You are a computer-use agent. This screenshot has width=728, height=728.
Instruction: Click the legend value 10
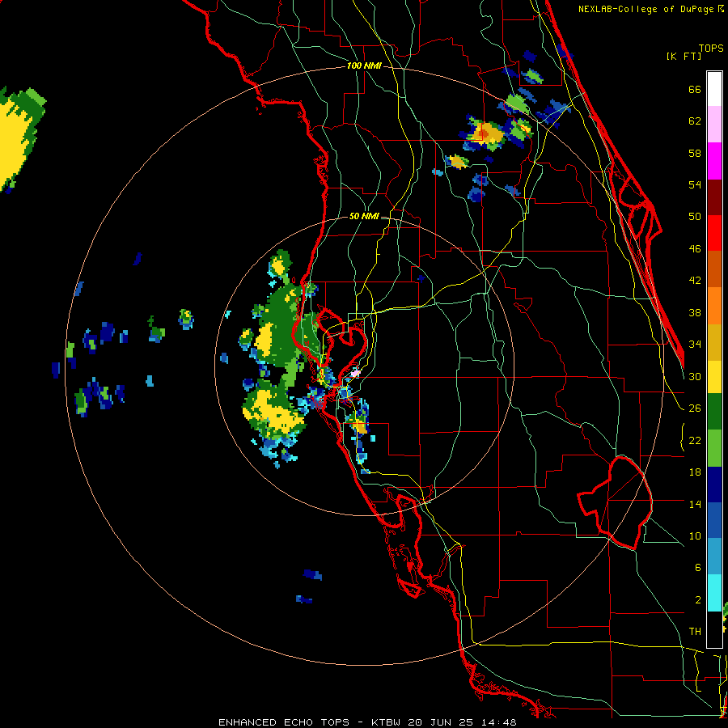tap(695, 536)
